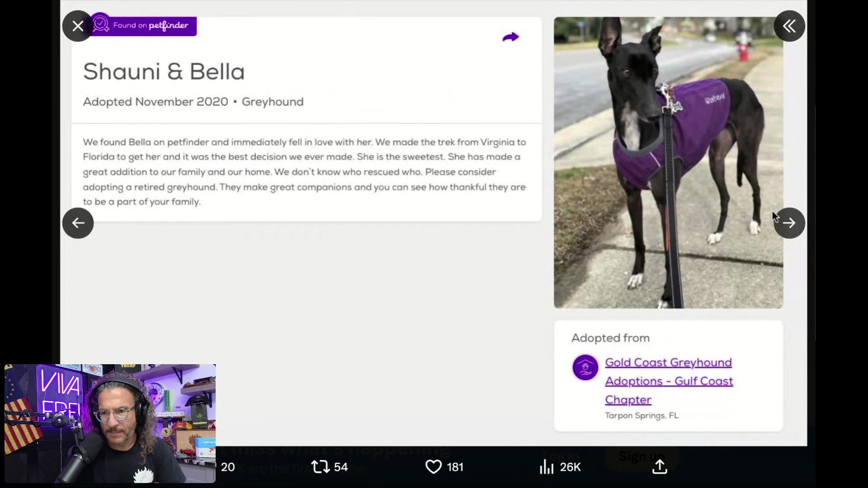Collapse sidebar with double chevron button
This screenshot has height=488, width=868.
789,26
